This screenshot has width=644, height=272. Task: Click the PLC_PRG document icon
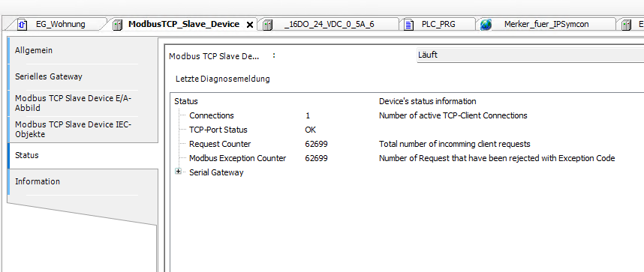pos(408,25)
